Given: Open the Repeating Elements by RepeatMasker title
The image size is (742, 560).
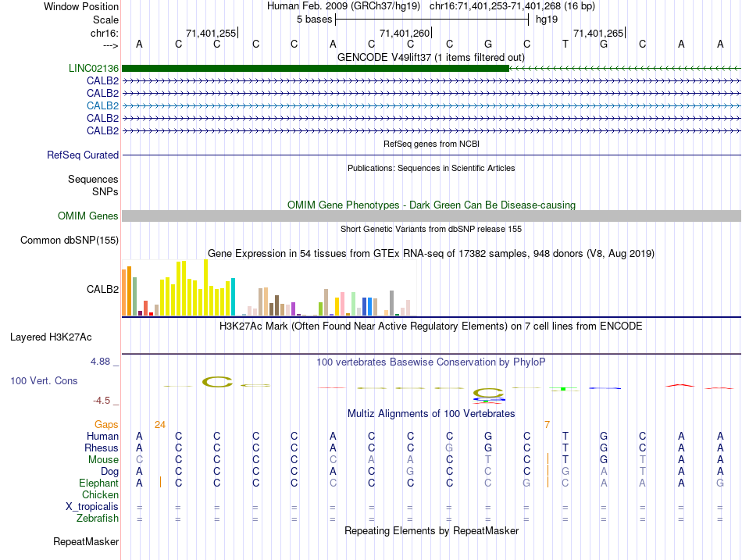Looking at the screenshot, I should pyautogui.click(x=431, y=530).
